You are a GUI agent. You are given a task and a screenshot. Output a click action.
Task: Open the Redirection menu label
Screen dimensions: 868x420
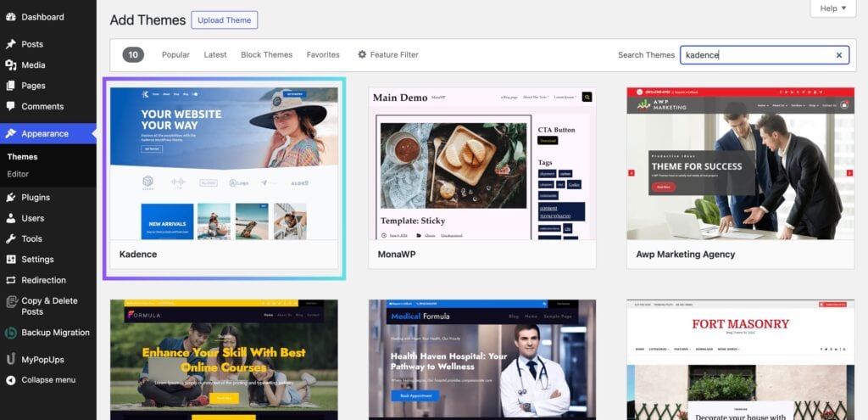[x=44, y=280]
